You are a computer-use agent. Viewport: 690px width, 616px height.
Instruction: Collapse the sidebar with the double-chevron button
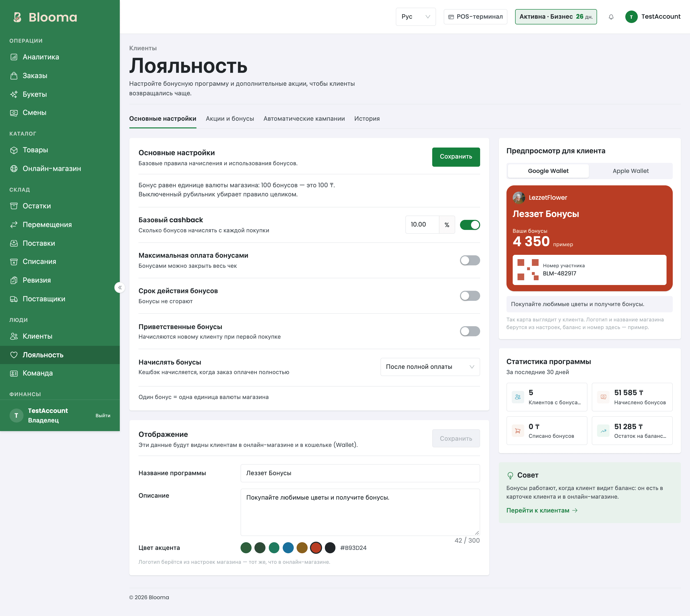tap(120, 287)
